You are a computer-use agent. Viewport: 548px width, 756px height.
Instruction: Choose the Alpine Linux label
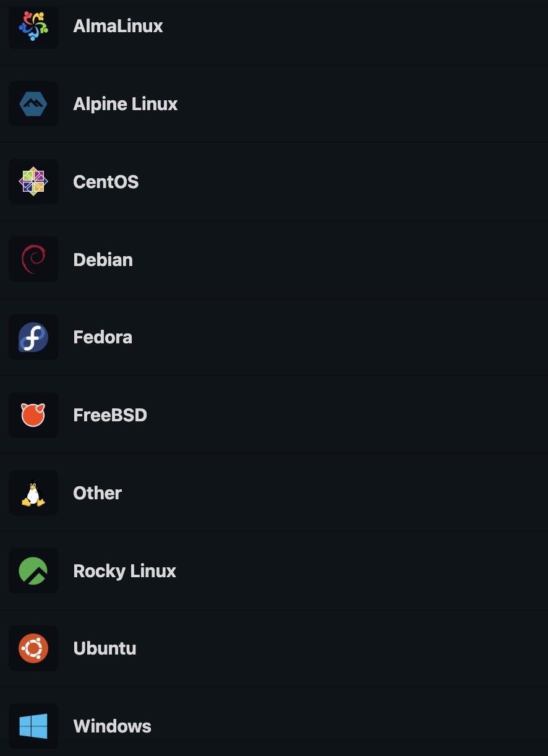[126, 104]
